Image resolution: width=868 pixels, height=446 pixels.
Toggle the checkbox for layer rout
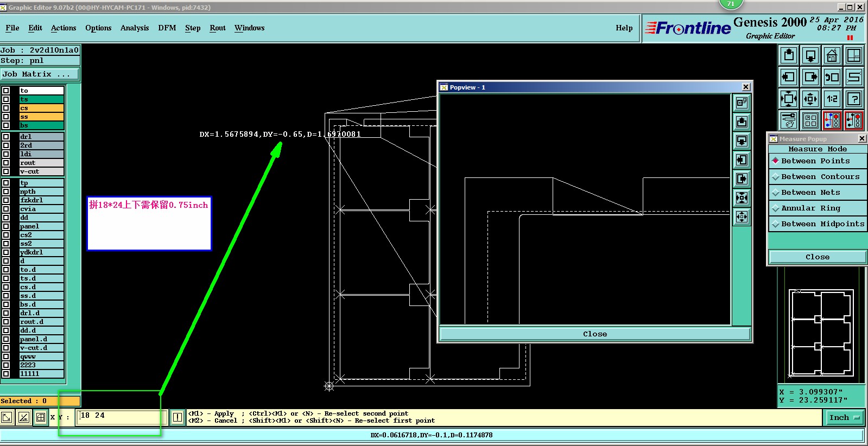(6, 163)
